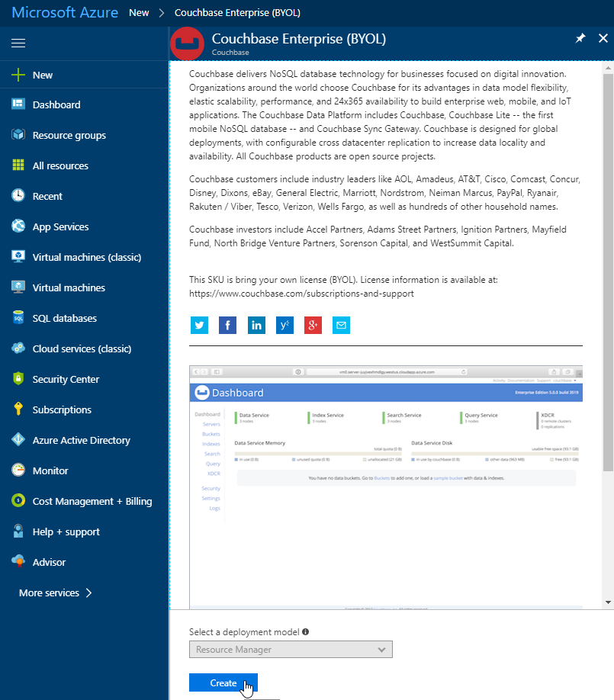Click the Subscriptions key icon
The width and height of the screenshot is (614, 700).
coord(18,409)
